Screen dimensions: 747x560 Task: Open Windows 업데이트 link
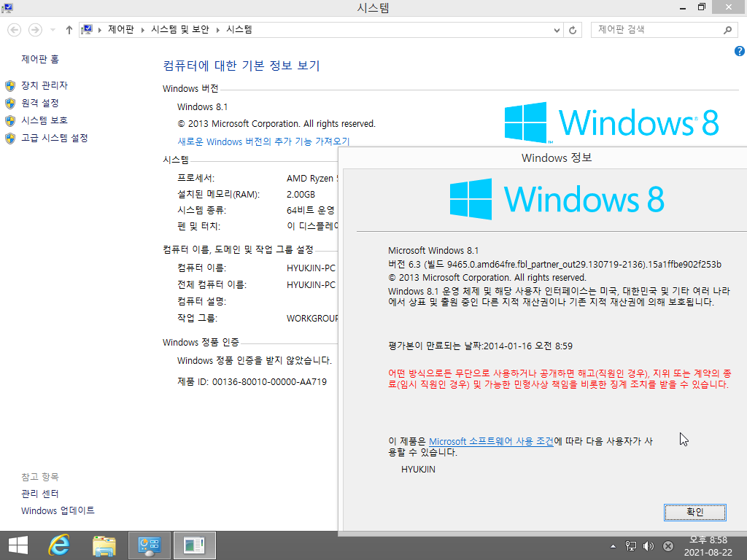[x=58, y=510]
